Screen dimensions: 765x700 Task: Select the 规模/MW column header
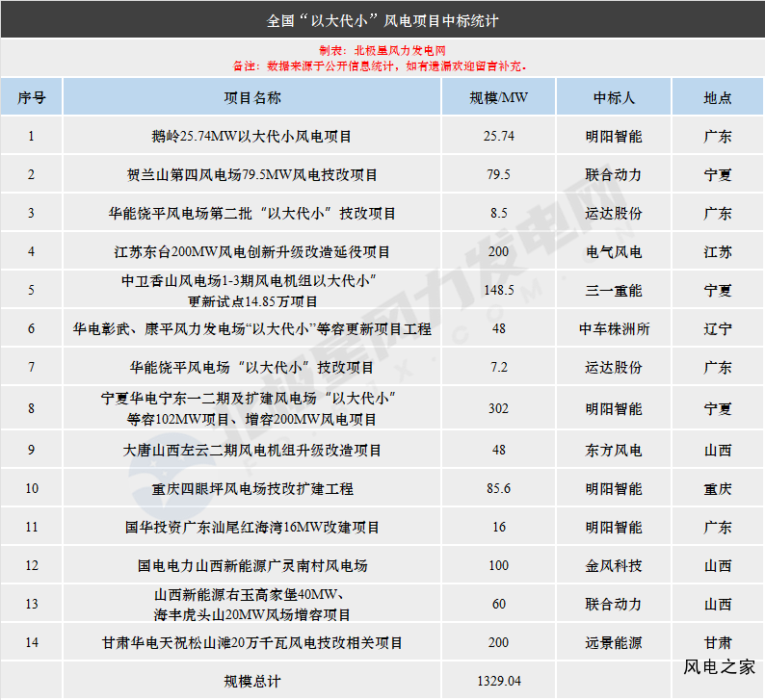(x=499, y=97)
